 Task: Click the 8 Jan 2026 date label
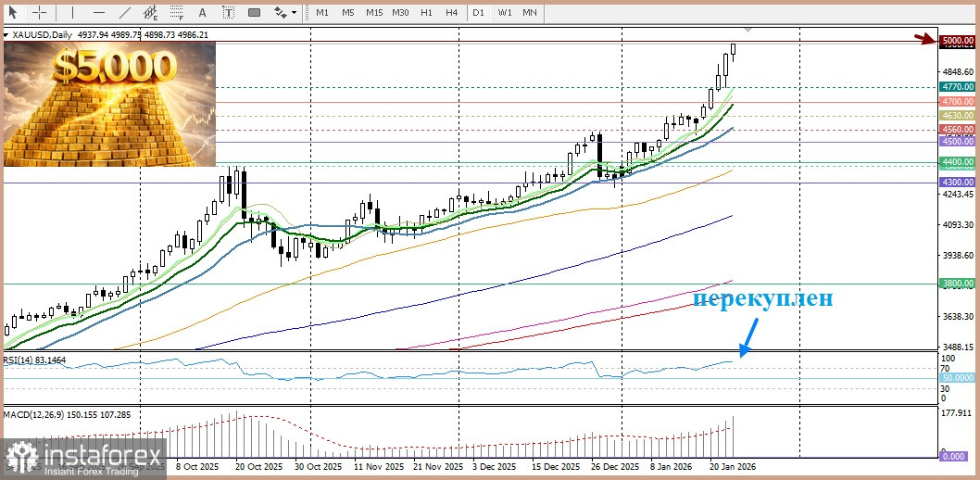coord(672,467)
